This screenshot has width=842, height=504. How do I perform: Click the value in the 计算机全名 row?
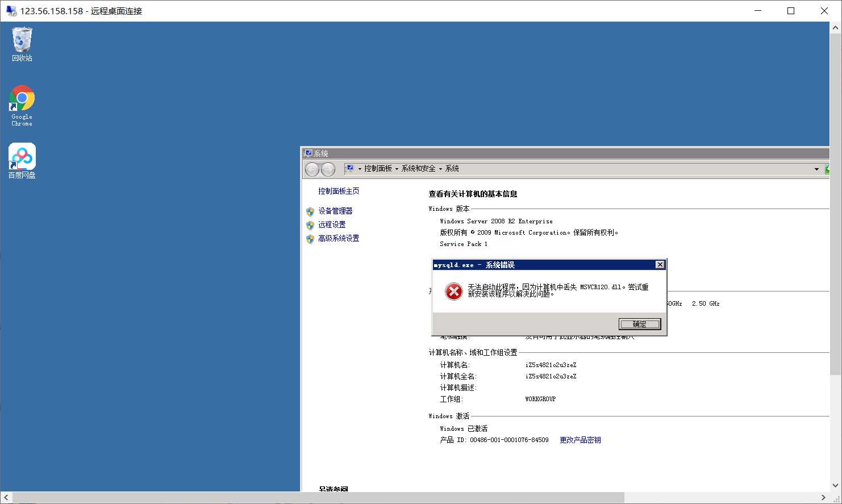(551, 376)
